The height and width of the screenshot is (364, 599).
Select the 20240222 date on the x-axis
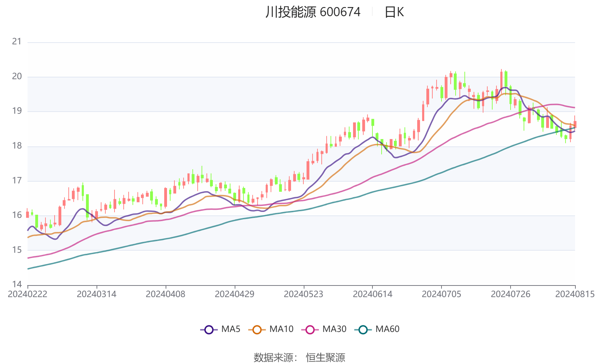pyautogui.click(x=27, y=294)
